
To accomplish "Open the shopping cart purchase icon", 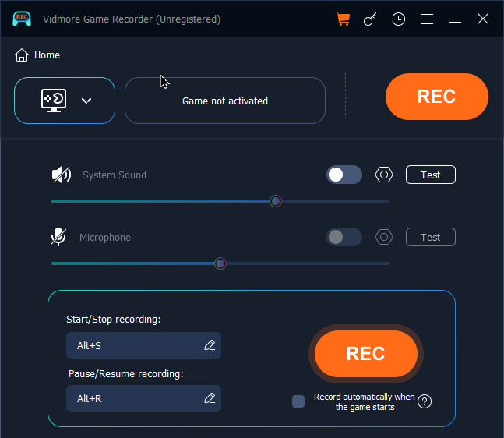I will [342, 19].
